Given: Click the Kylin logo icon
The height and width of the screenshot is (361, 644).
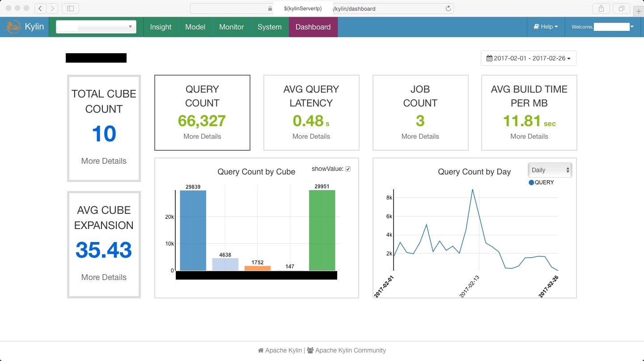Looking at the screenshot, I should click(x=13, y=27).
